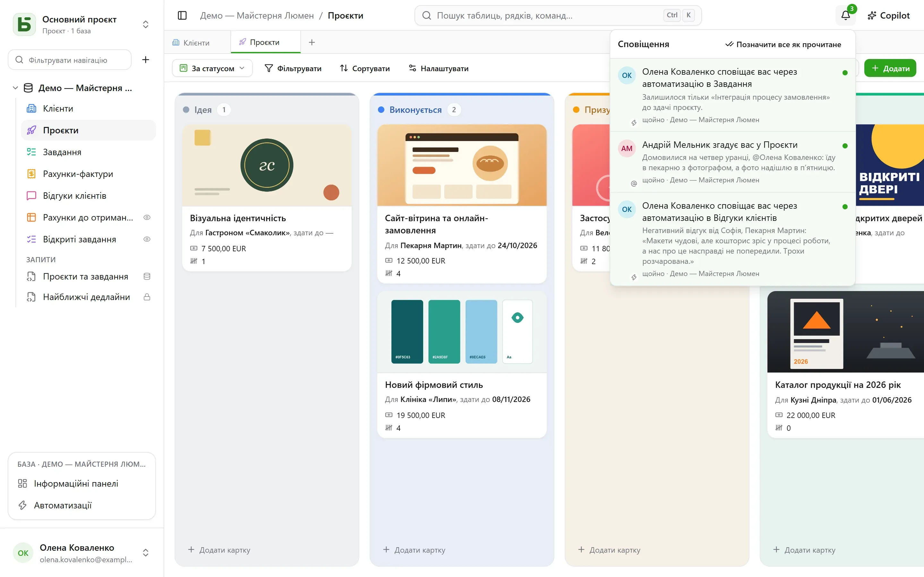Collapse the Демо — Майстерня base tree
Image resolution: width=924 pixels, height=577 pixels.
click(15, 88)
